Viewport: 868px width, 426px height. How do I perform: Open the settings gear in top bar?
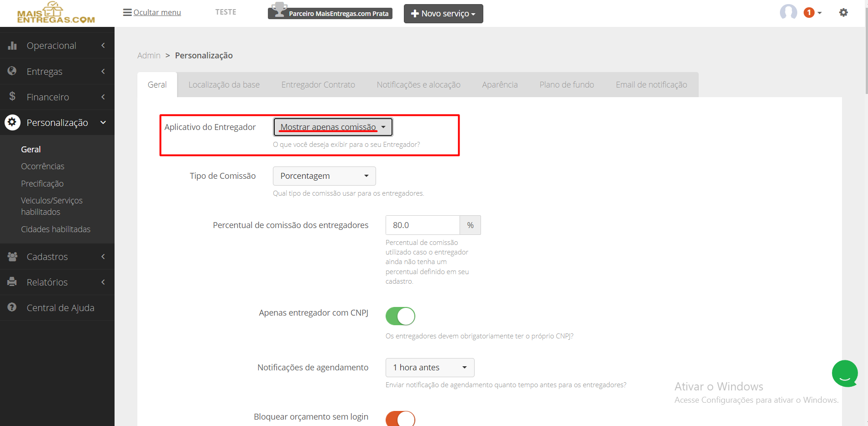coord(843,12)
